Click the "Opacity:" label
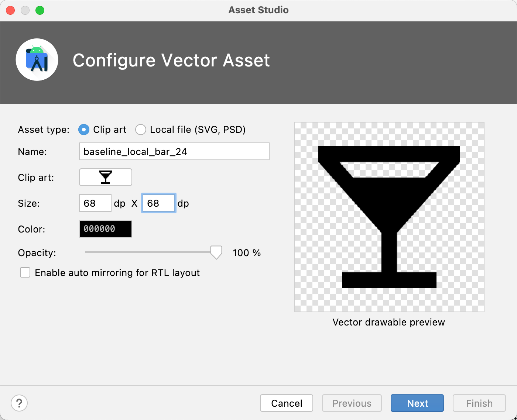 (37, 253)
